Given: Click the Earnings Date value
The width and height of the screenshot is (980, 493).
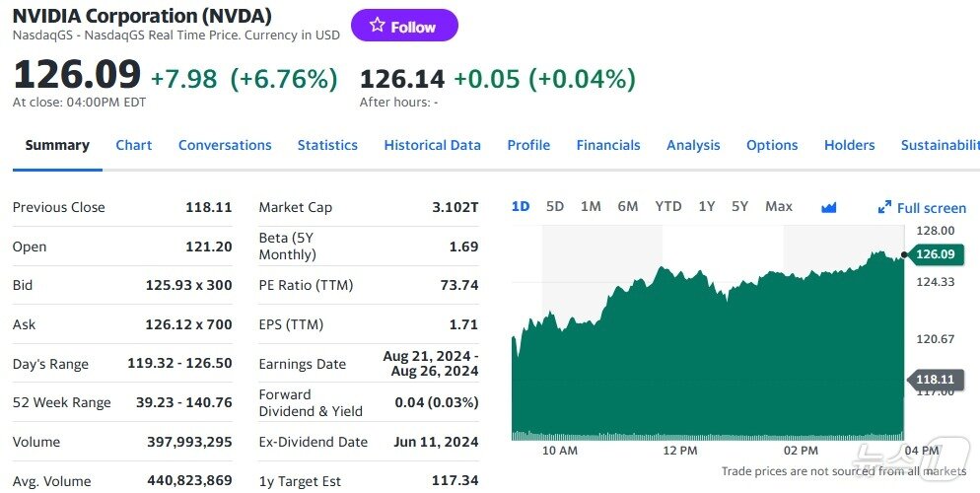Looking at the screenshot, I should point(430,363).
